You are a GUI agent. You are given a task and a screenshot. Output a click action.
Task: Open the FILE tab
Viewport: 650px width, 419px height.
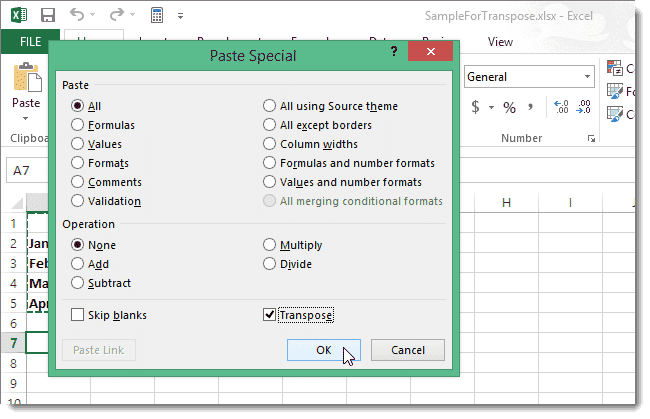point(29,42)
